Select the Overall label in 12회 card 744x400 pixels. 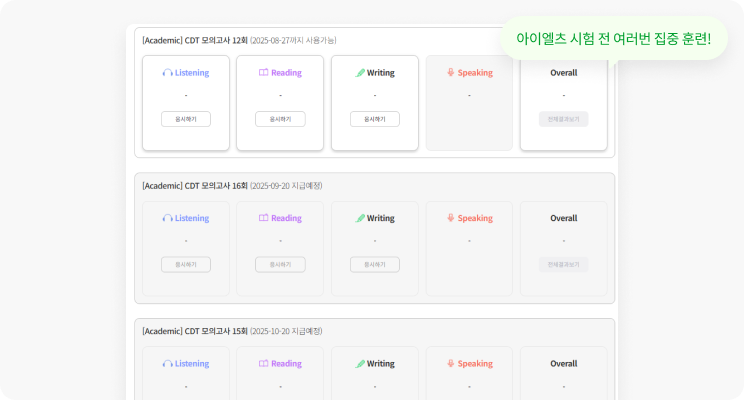[x=564, y=73]
